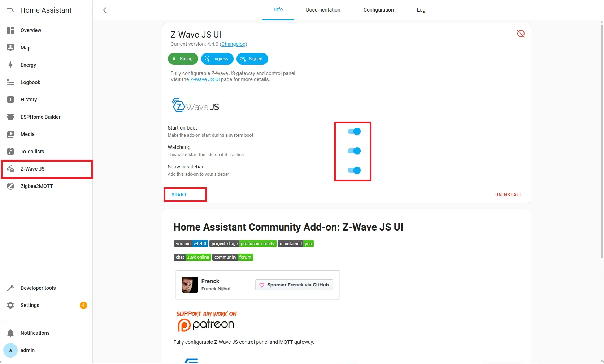Image resolution: width=604 pixels, height=364 pixels.
Task: Click the restart-forbidden icon near the add-on title
Action: point(521,33)
